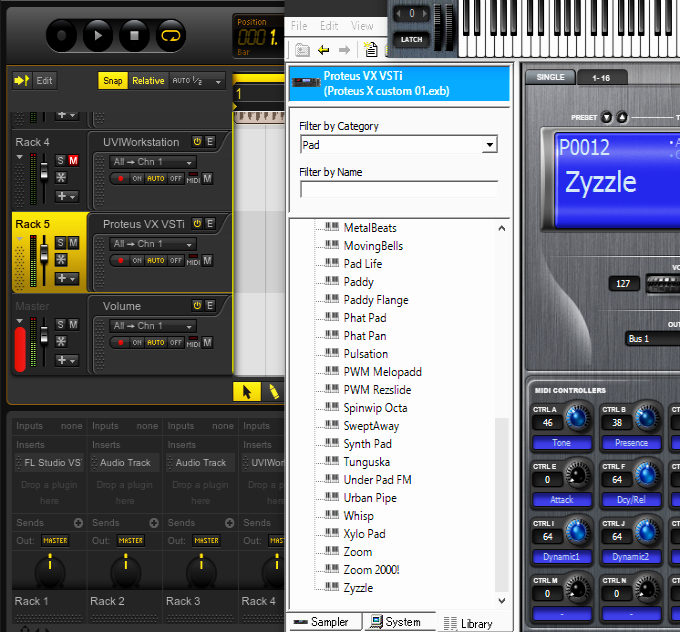The width and height of the screenshot is (680, 632).
Task: Click the record transport button
Action: click(x=61, y=36)
